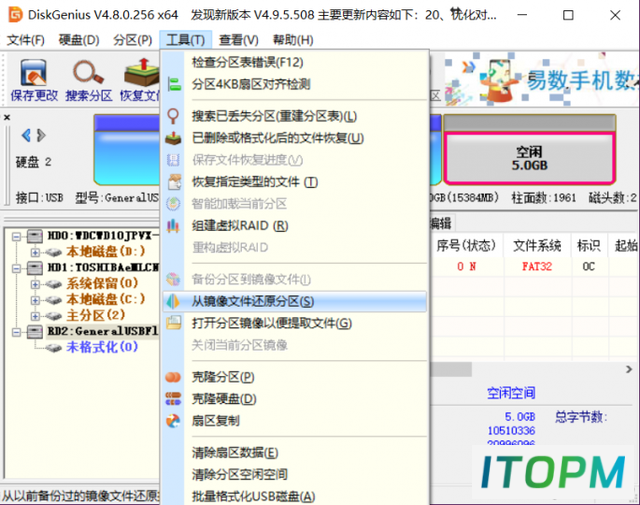This screenshot has width=640, height=505.
Task: Click the 0 N status cell in partition table
Action: pyautogui.click(x=467, y=267)
